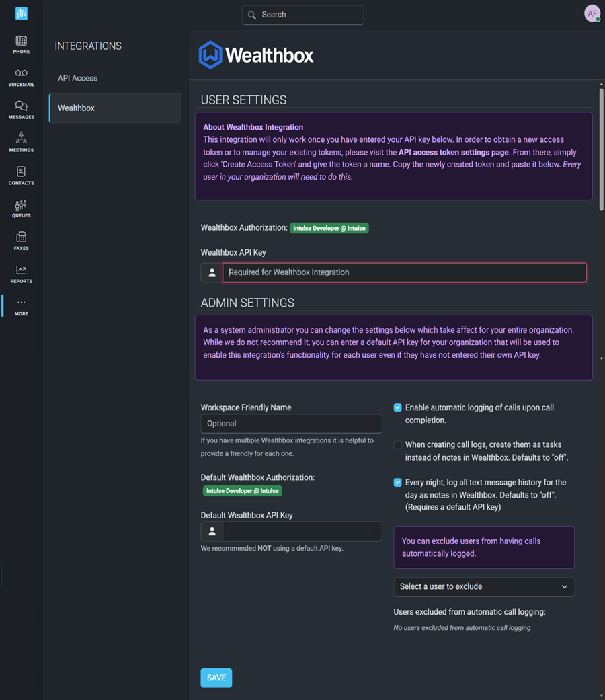
Task: Disable automatic logging of calls checkbox
Action: [x=398, y=407]
